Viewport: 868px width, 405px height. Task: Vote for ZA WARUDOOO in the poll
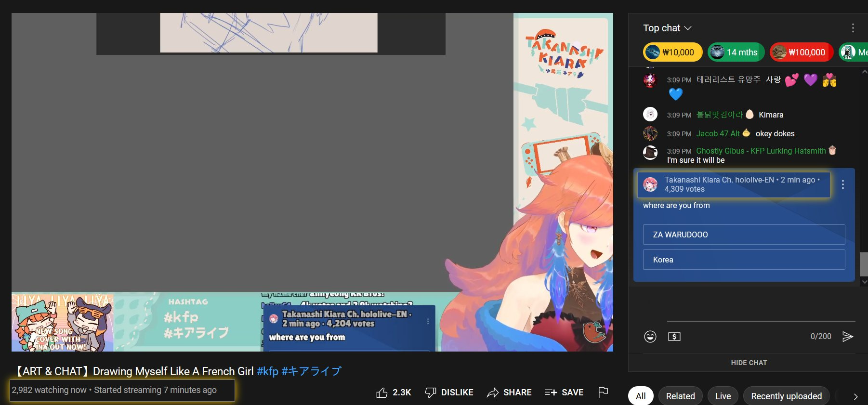click(x=744, y=235)
